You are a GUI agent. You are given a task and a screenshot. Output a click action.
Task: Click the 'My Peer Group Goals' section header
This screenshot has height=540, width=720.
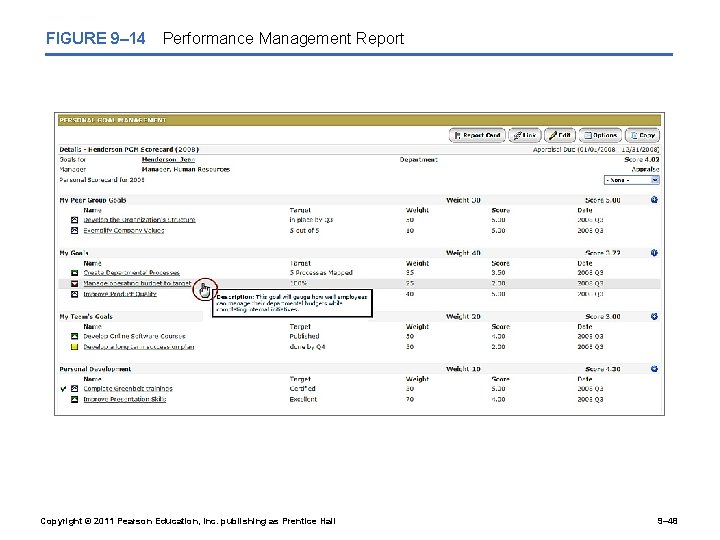92,200
